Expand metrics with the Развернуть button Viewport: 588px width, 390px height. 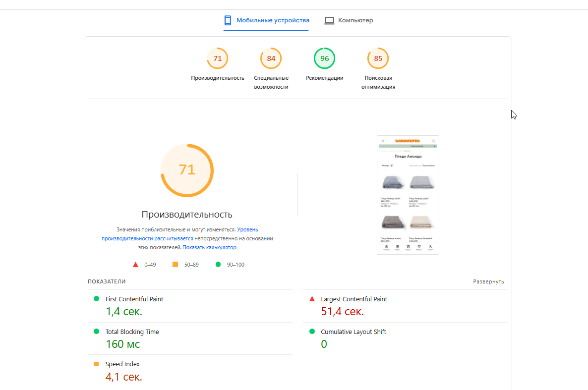488,281
